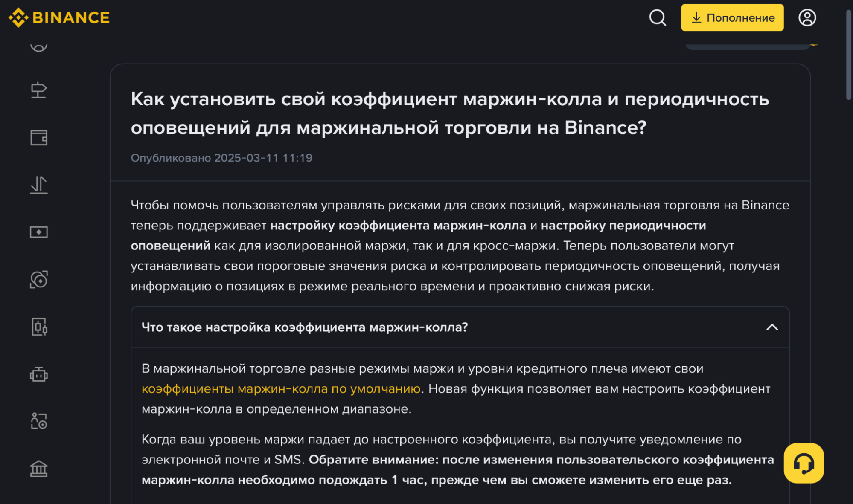Click the BINANCE wordmark text
Image resolution: width=853 pixels, height=504 pixels.
coord(71,17)
